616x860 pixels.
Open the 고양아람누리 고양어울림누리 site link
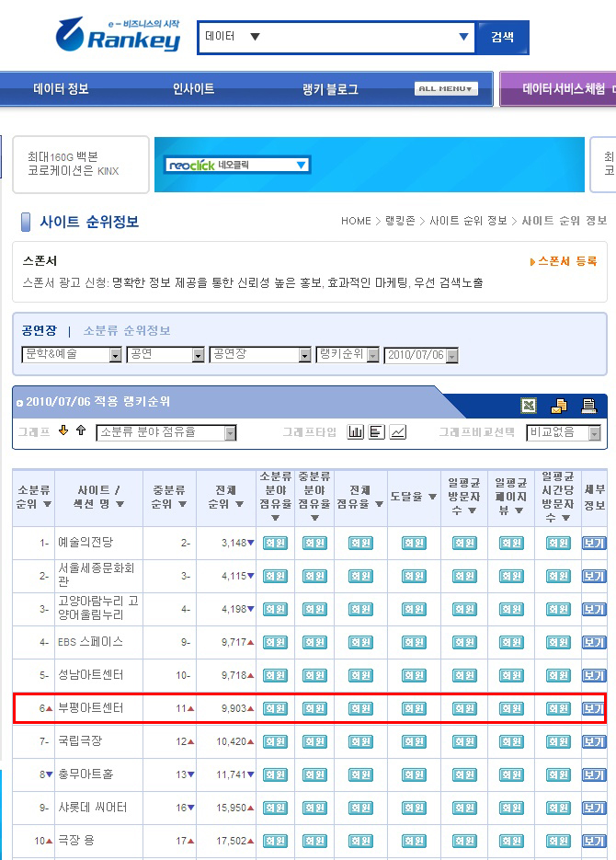click(x=98, y=608)
